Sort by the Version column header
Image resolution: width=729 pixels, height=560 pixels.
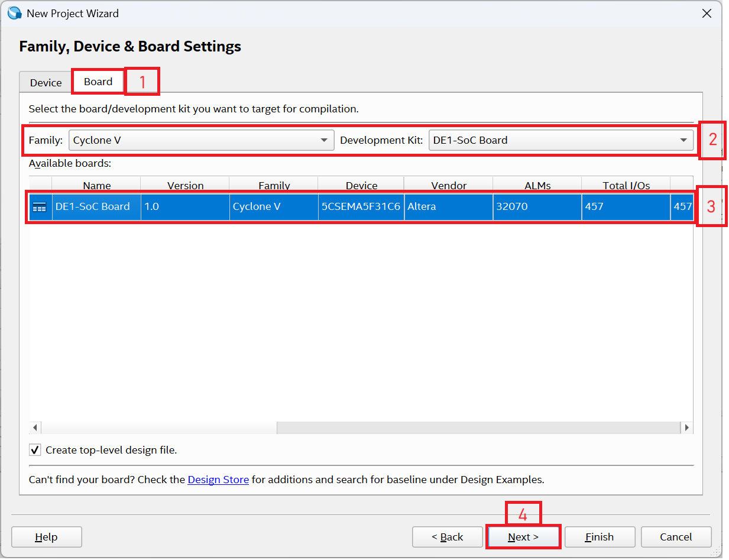tap(185, 185)
